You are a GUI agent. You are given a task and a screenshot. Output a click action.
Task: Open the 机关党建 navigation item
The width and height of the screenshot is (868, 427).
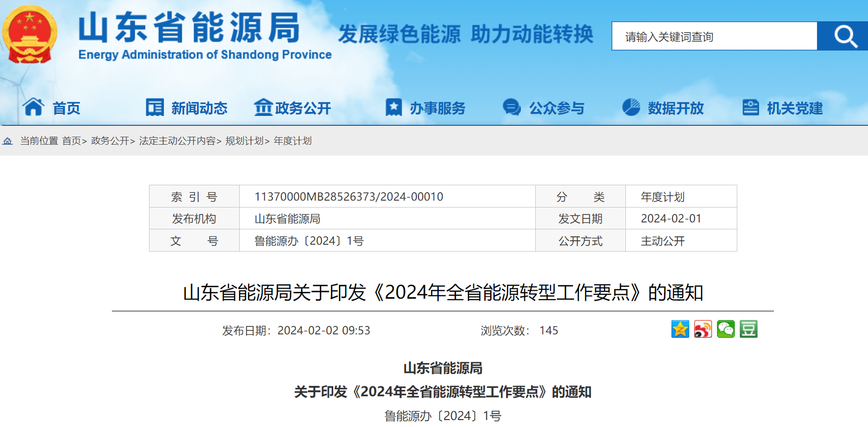[x=794, y=108]
